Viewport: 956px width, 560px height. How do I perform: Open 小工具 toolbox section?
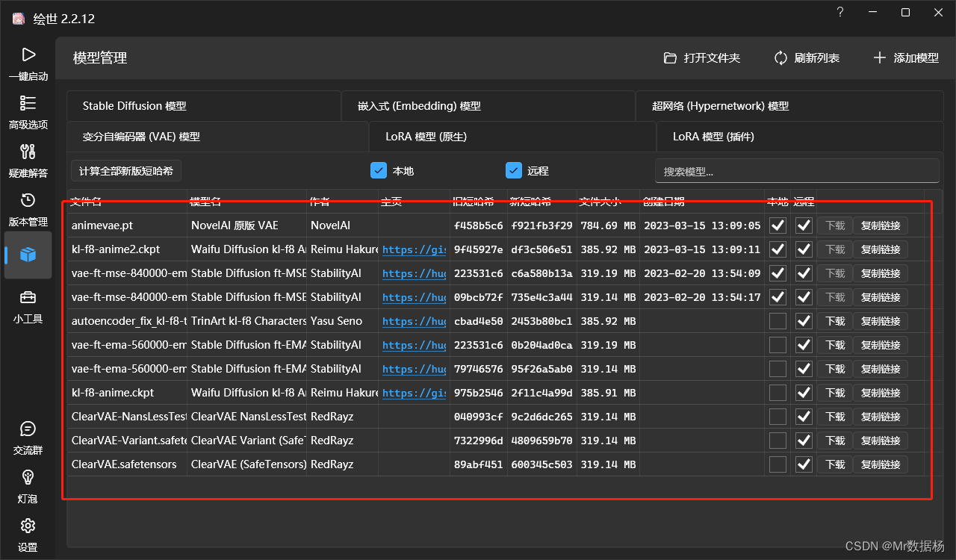[x=28, y=306]
